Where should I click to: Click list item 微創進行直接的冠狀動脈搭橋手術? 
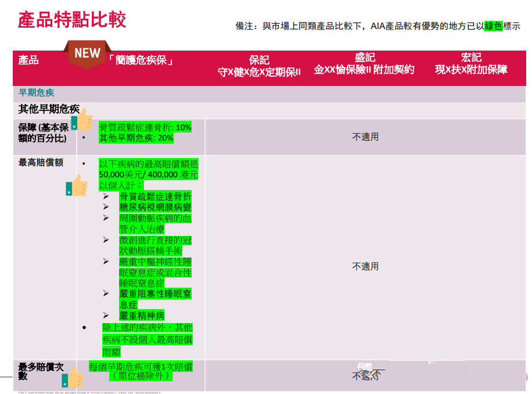coord(156,245)
